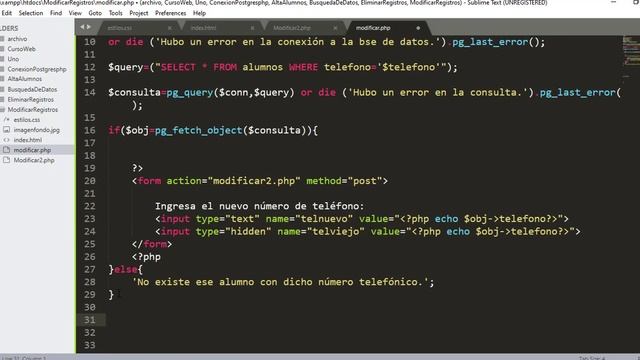Click line number 16 in the gutter
640x360 pixels.
click(x=90, y=130)
